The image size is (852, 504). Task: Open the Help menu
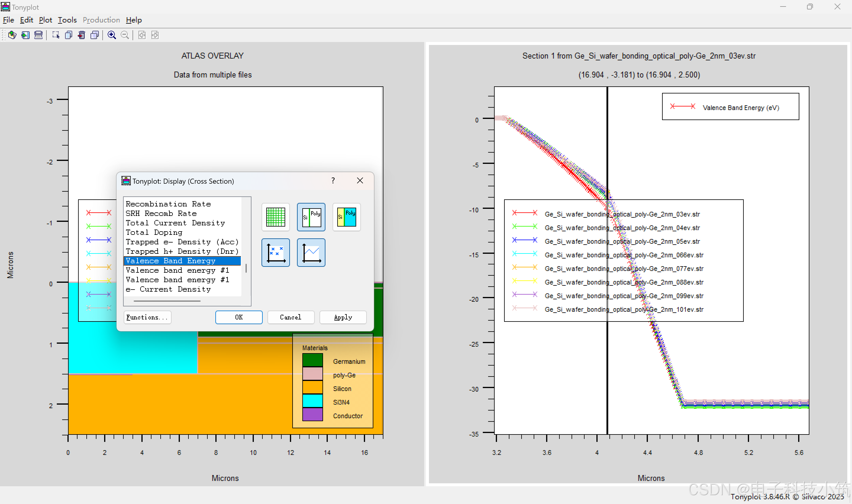[x=133, y=20]
